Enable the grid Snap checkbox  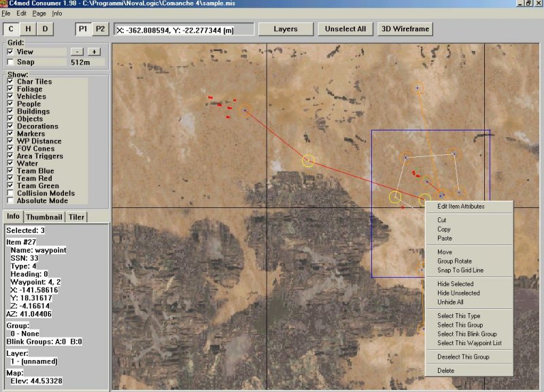(x=10, y=63)
